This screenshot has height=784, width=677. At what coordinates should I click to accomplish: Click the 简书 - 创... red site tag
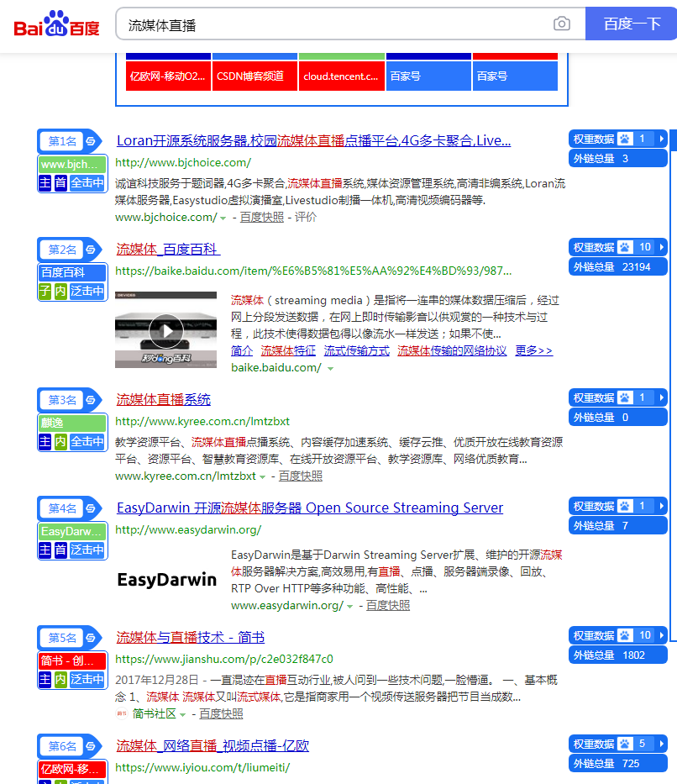pos(72,661)
